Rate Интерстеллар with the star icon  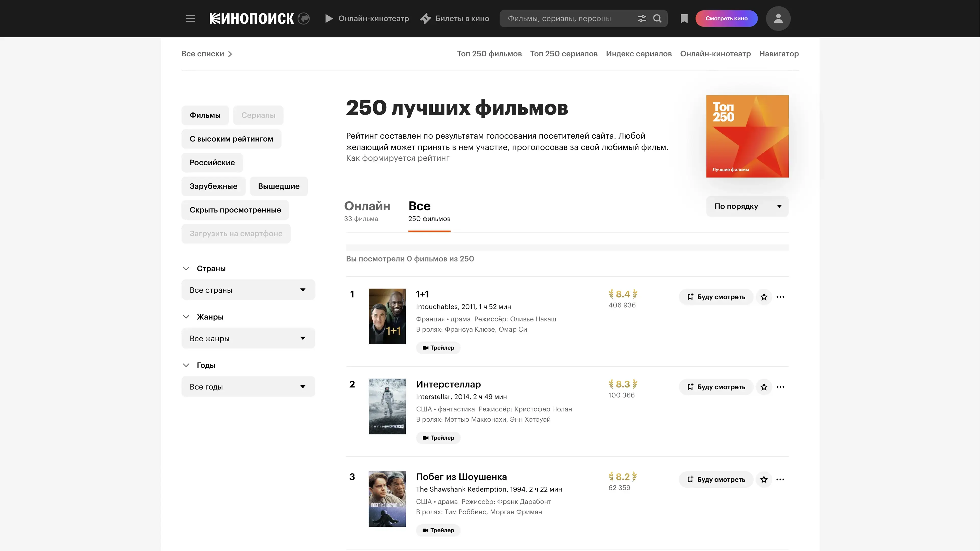tap(764, 387)
